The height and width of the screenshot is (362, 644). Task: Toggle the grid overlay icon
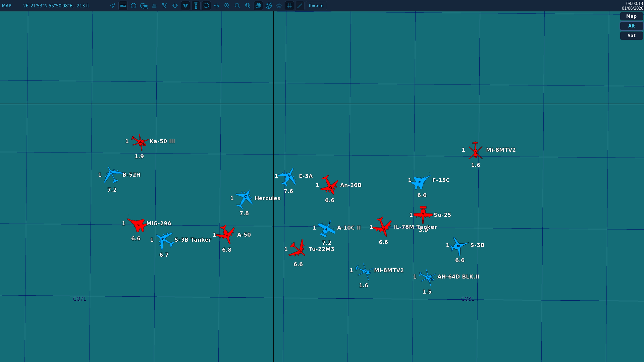[289, 6]
